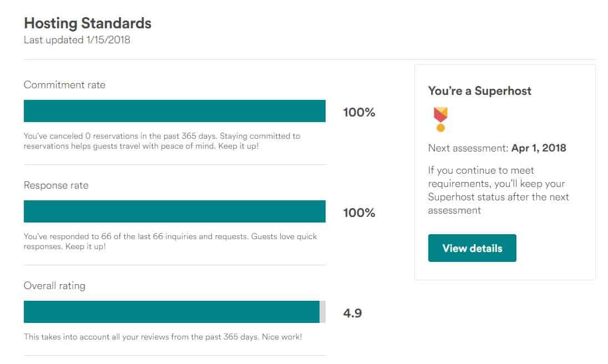Image resolution: width=608 pixels, height=364 pixels.
Task: Click the Superhost status requirements paragraph
Action: click(x=499, y=190)
